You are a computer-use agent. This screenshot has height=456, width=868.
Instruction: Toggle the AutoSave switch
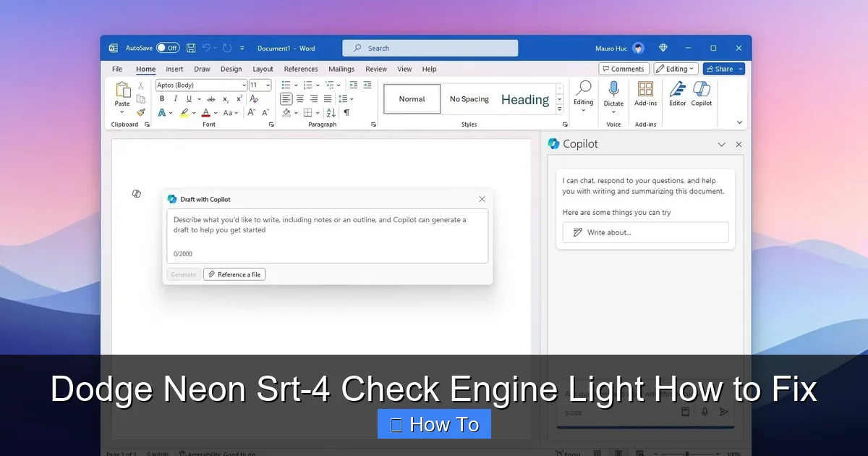168,48
